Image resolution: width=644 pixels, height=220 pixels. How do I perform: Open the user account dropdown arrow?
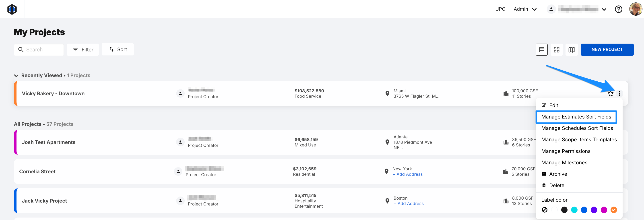pos(604,9)
